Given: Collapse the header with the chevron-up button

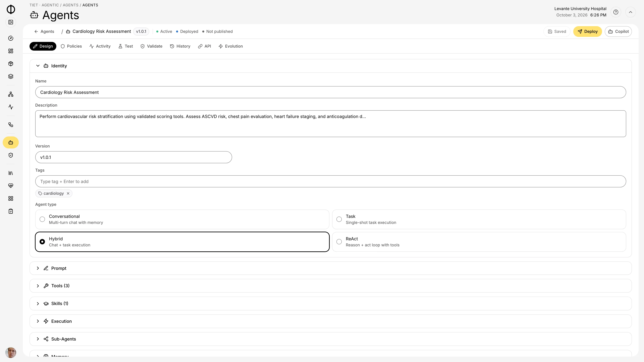Looking at the screenshot, I should (x=631, y=12).
